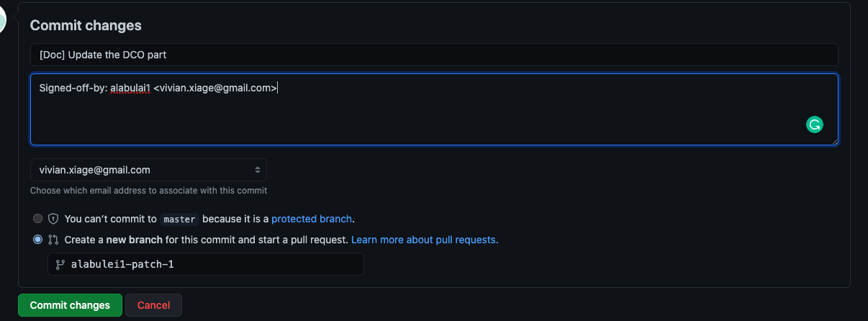Click the green Commit changes button
Viewport: 868px width, 321px height.
(x=70, y=305)
